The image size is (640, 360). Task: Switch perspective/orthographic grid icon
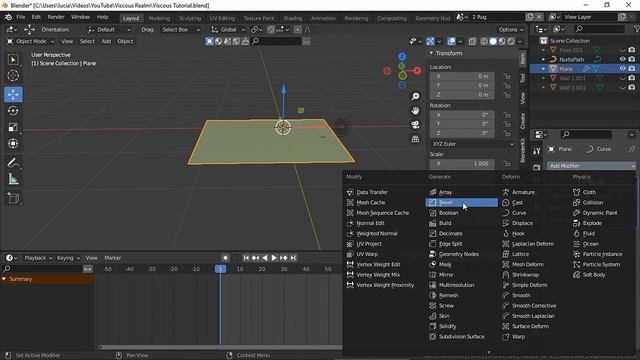pyautogui.click(x=415, y=139)
